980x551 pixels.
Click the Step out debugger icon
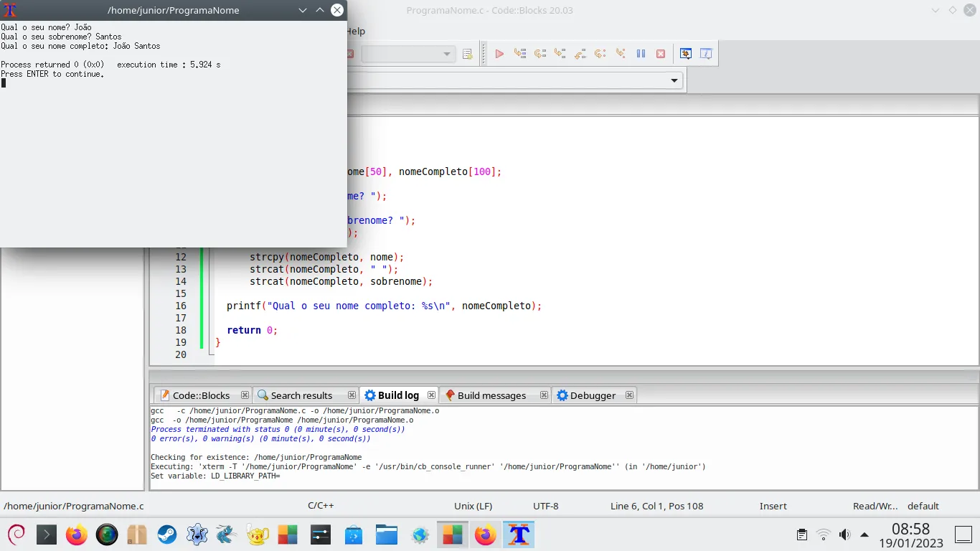pyautogui.click(x=580, y=54)
